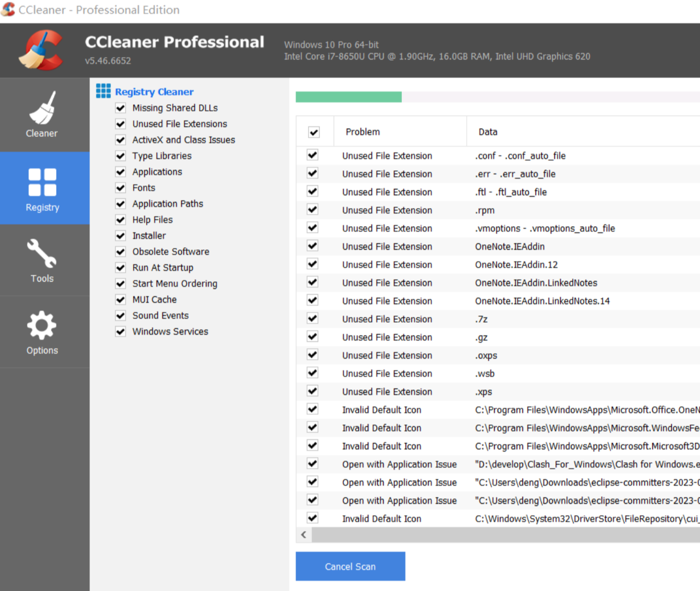Uncheck the .xps result row
This screenshot has height=591, width=700.
(313, 391)
